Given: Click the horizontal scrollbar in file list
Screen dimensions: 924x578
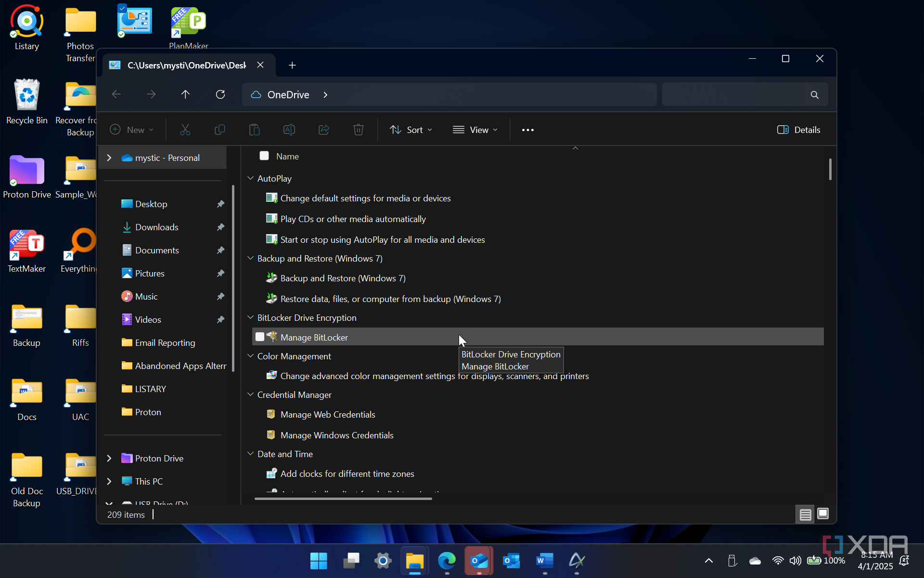Looking at the screenshot, I should [343, 499].
